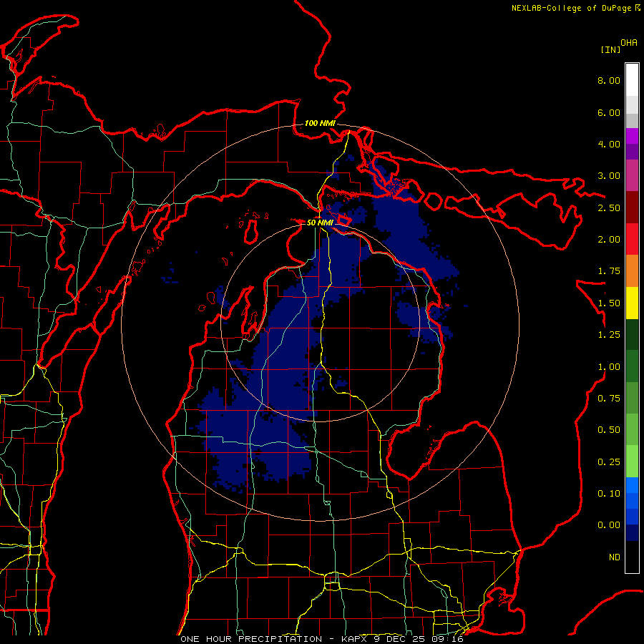Select the 1.25 legend value

[x=609, y=335]
